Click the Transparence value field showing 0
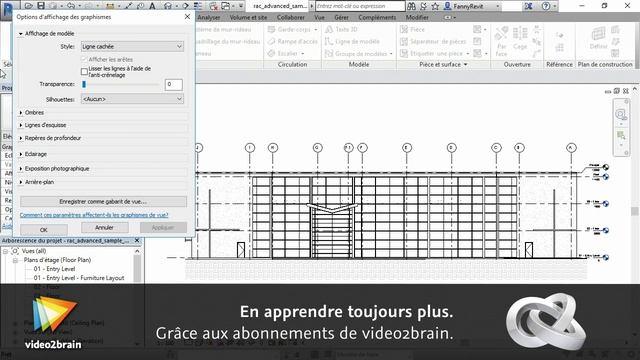Screen dimensions: 640x360 pyautogui.click(x=173, y=84)
